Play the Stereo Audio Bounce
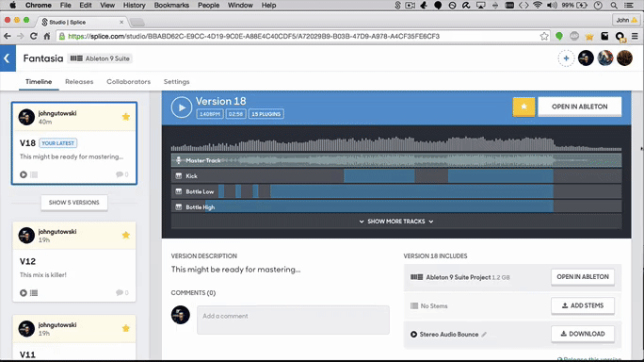644x362 pixels. click(413, 335)
